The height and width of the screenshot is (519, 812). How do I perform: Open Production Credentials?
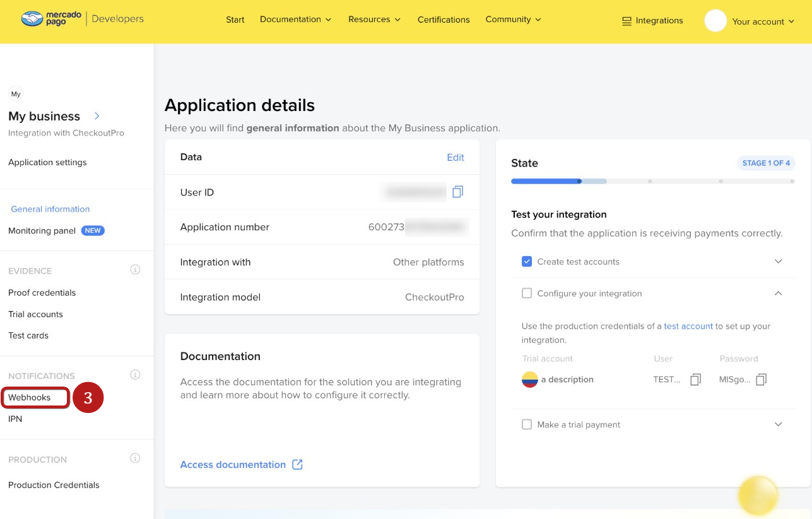coord(54,485)
